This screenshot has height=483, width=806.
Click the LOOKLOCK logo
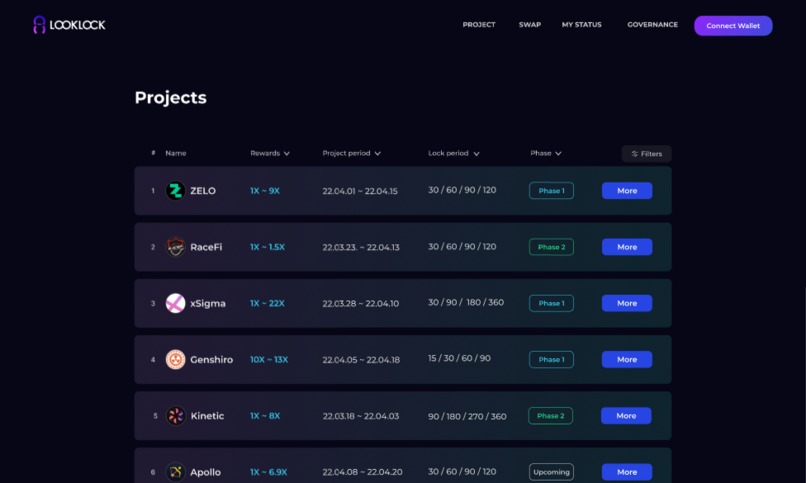[x=69, y=25]
